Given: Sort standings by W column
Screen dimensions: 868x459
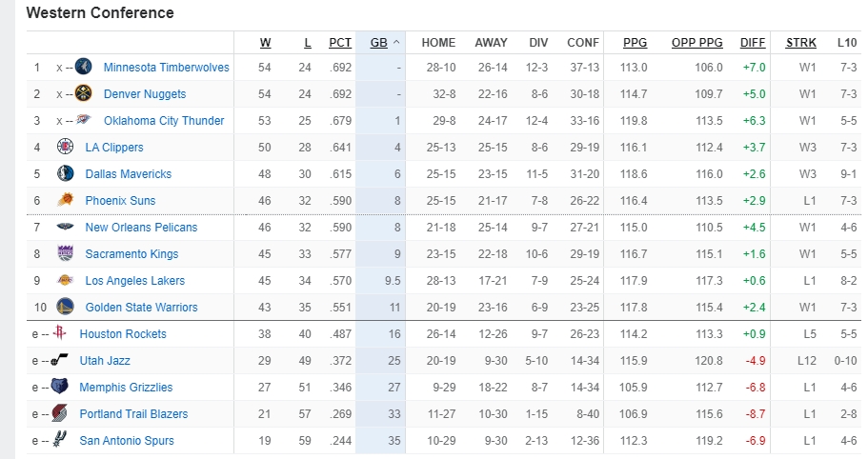Looking at the screenshot, I should pyautogui.click(x=265, y=43).
